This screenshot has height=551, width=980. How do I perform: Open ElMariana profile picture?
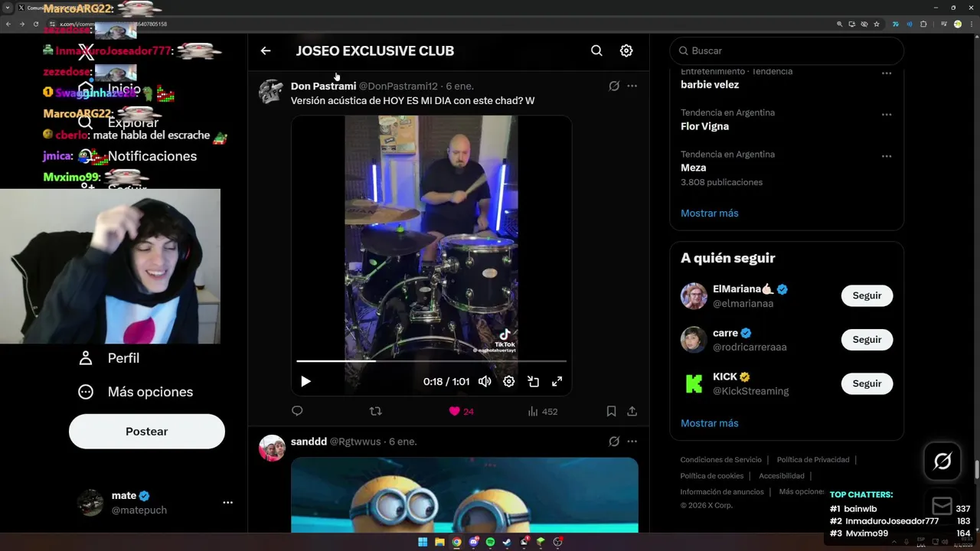coord(694,296)
